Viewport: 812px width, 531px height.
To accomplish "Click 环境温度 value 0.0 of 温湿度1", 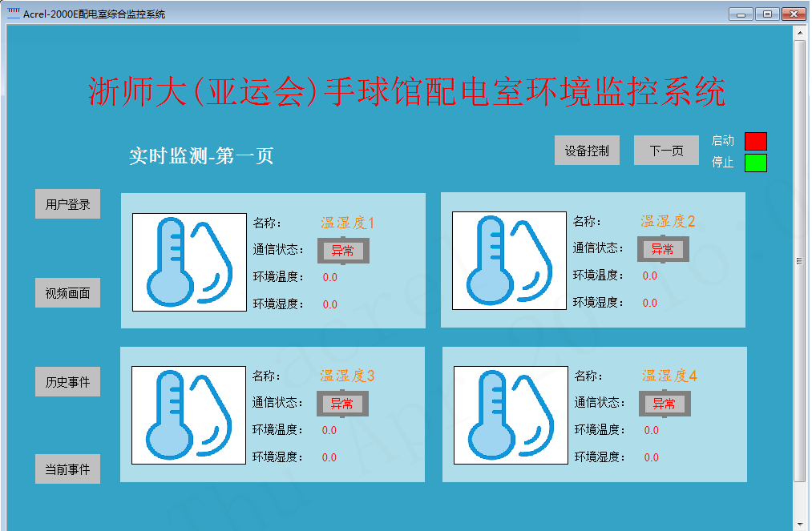I will coord(330,277).
